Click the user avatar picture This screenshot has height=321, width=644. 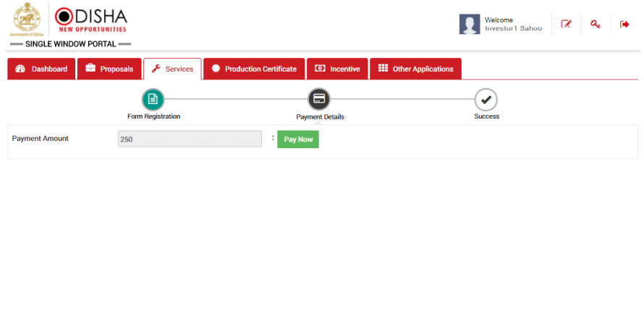click(470, 24)
